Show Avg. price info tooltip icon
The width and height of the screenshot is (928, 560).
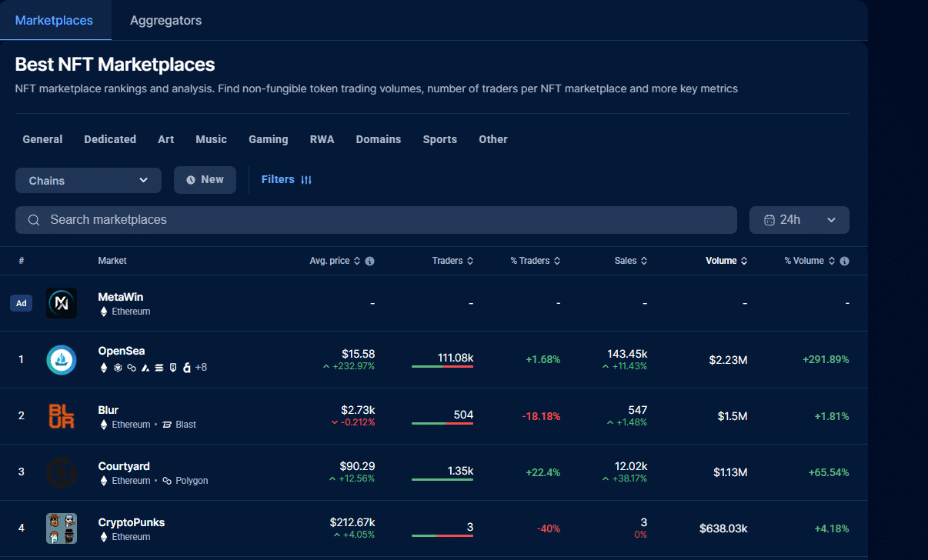(369, 261)
